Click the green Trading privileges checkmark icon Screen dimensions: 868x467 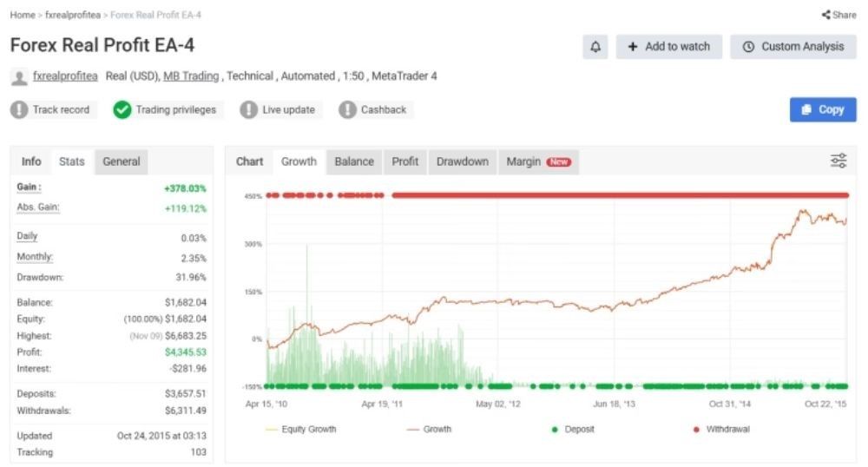coord(122,110)
